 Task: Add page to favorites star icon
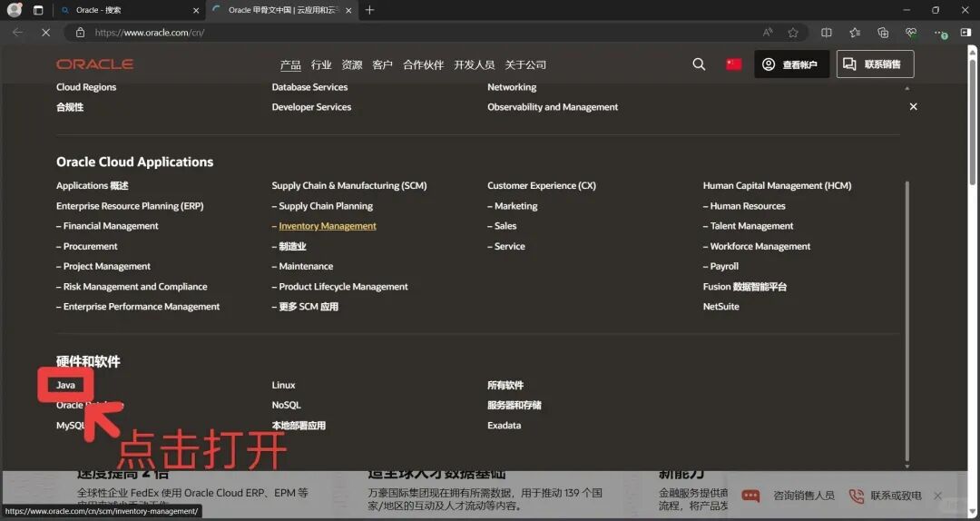point(793,33)
